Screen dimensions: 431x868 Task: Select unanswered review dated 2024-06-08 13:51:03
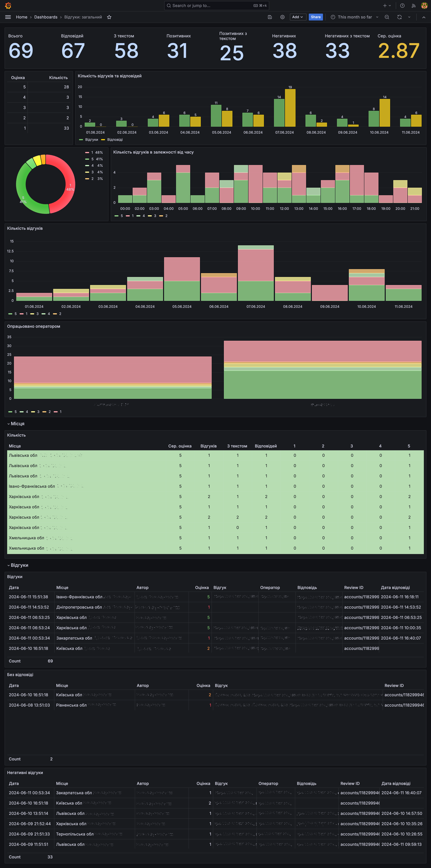click(x=216, y=705)
